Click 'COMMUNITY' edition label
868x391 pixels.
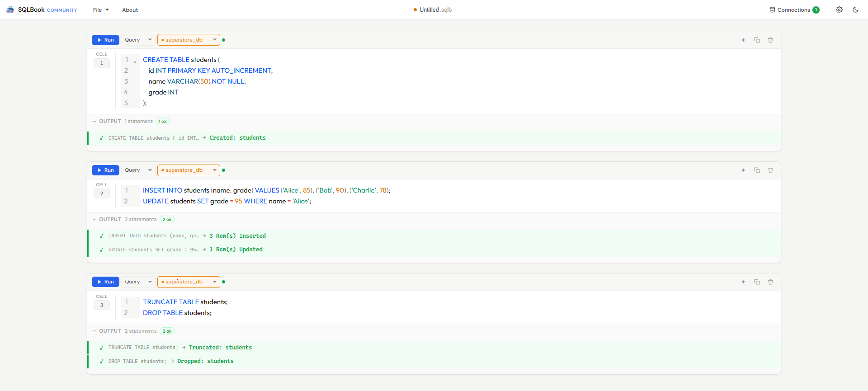(62, 10)
